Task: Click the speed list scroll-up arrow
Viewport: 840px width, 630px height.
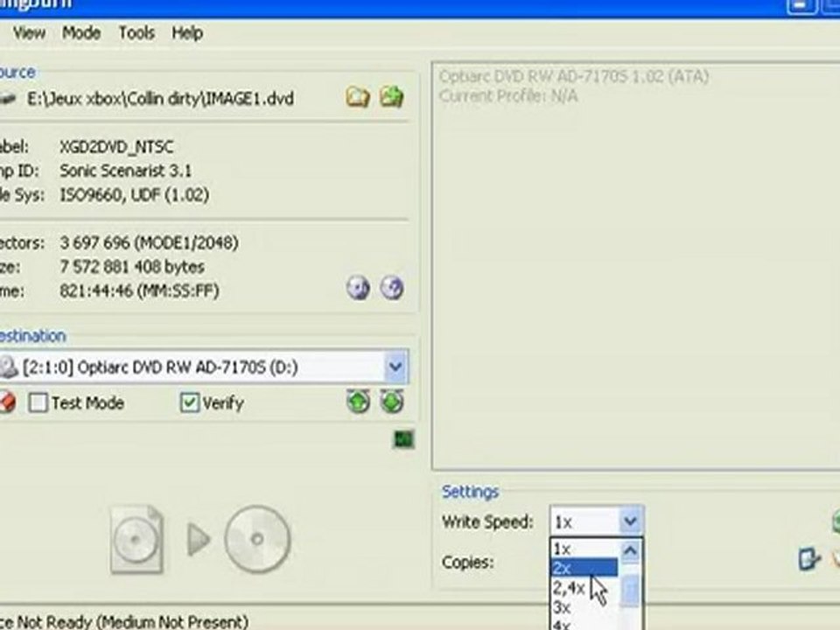Action: (631, 550)
